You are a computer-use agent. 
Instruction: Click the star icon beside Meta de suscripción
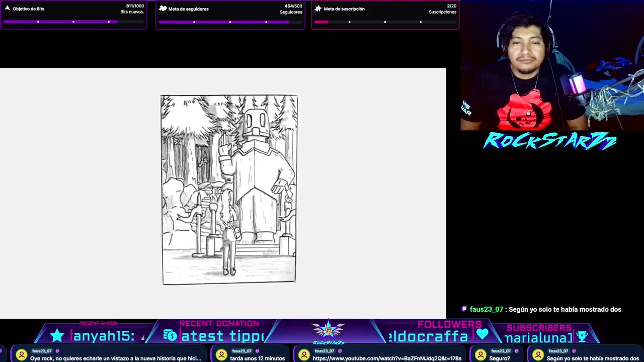pos(318,9)
